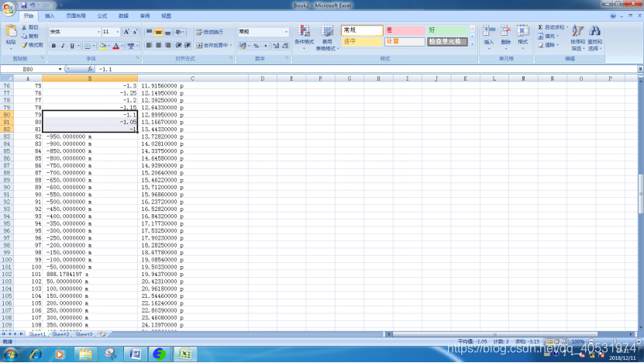Switch to the Sheet2 worksheet tab
The image size is (644, 363).
(x=60, y=334)
